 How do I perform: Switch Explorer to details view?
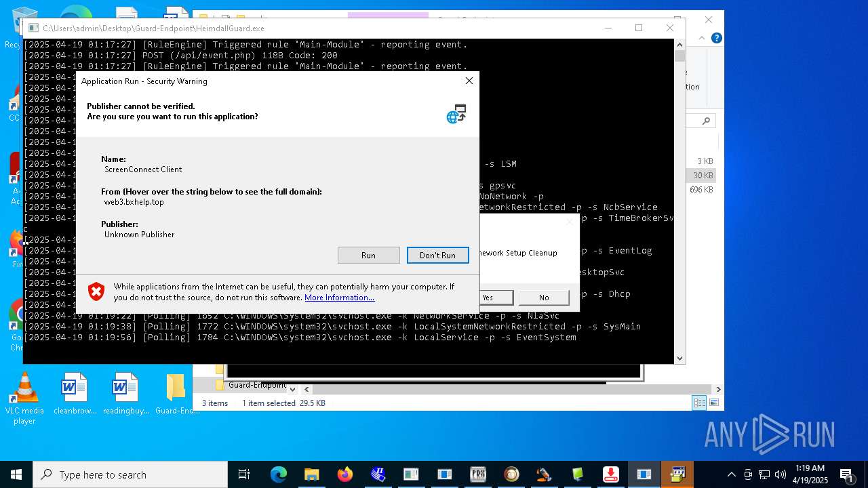click(699, 403)
